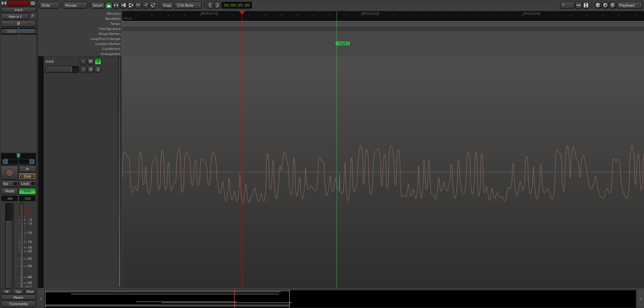
Task: Open the Slide edit mode dropdown
Action: click(49, 5)
